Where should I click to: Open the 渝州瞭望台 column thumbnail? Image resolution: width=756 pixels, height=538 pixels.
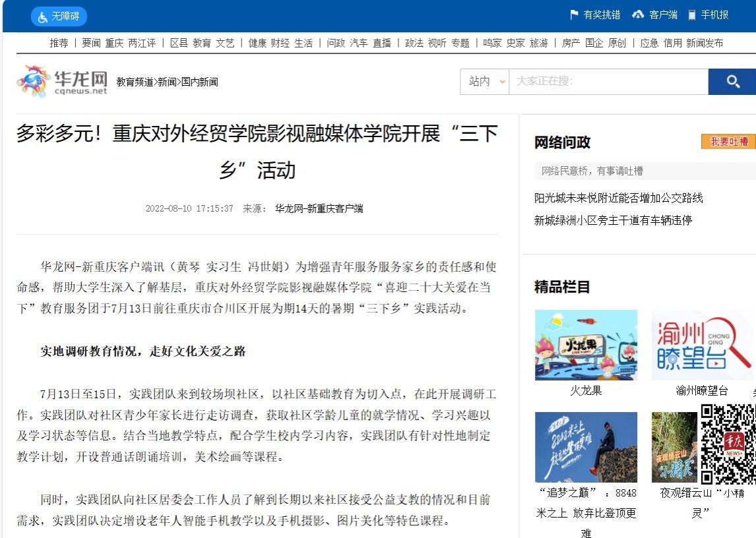tap(702, 345)
